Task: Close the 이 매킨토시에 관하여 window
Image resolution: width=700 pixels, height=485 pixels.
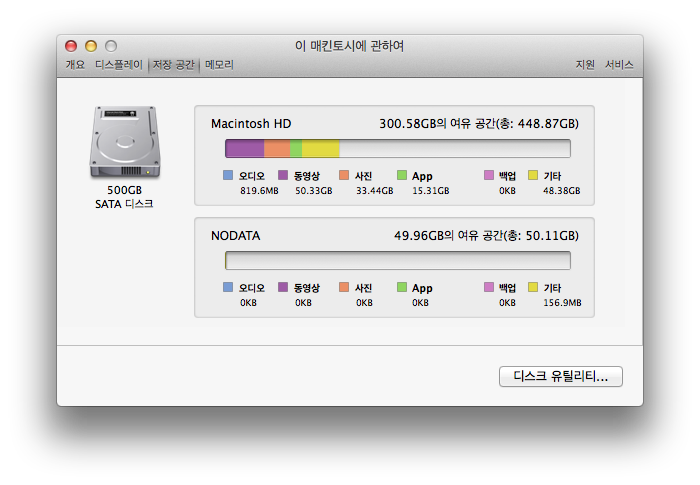Action: pyautogui.click(x=71, y=46)
